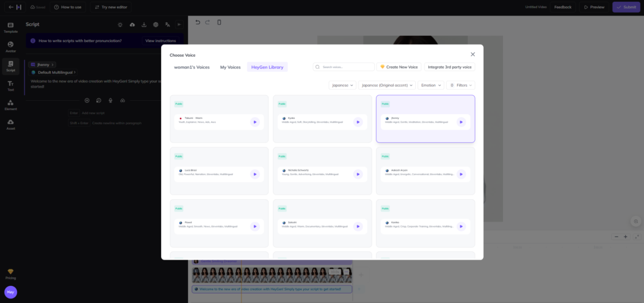Screen dimensions: 644x303
Task: Play Kaniko voice preview
Action: pyautogui.click(x=461, y=227)
